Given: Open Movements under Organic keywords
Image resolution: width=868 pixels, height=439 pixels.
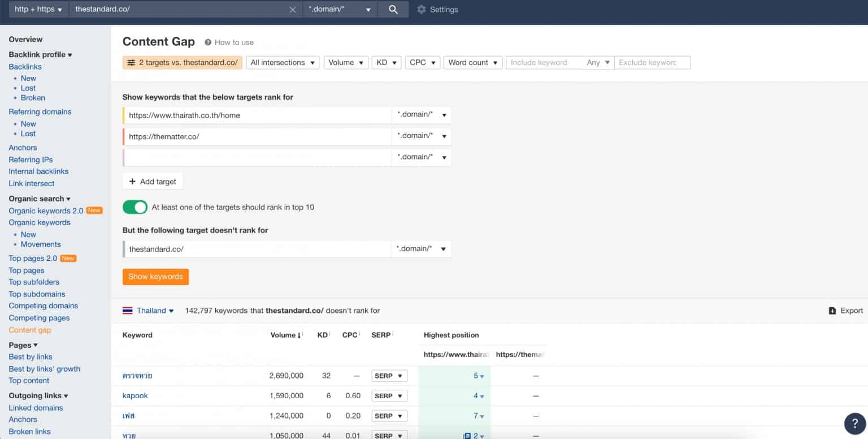Looking at the screenshot, I should pyautogui.click(x=41, y=244).
